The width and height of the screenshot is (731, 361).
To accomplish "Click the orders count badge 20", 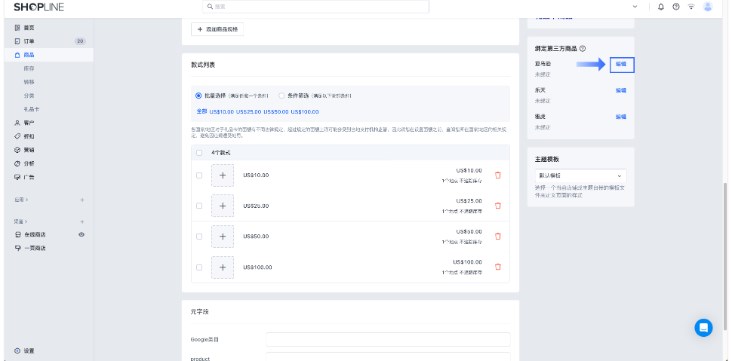I will (80, 42).
